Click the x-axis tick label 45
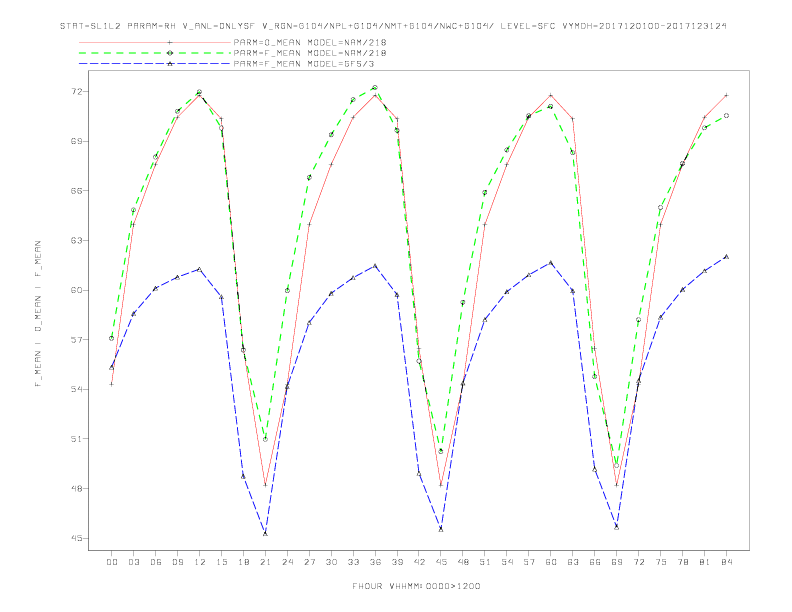 [x=441, y=562]
